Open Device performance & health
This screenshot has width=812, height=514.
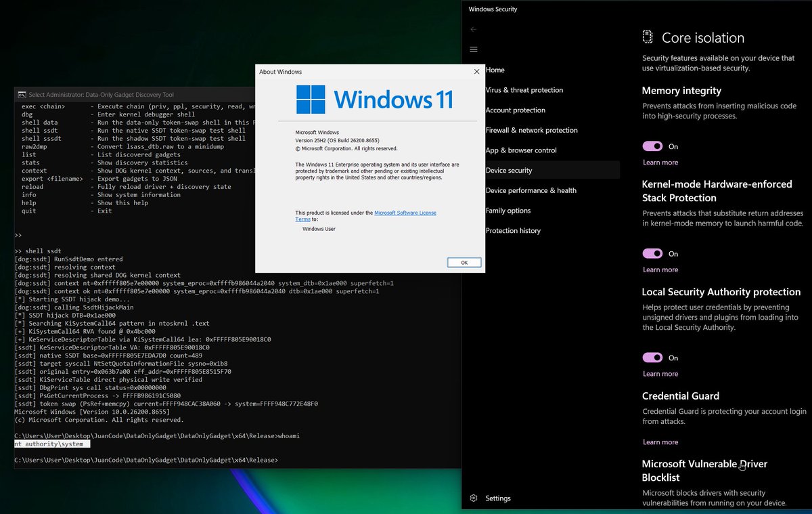coord(531,190)
